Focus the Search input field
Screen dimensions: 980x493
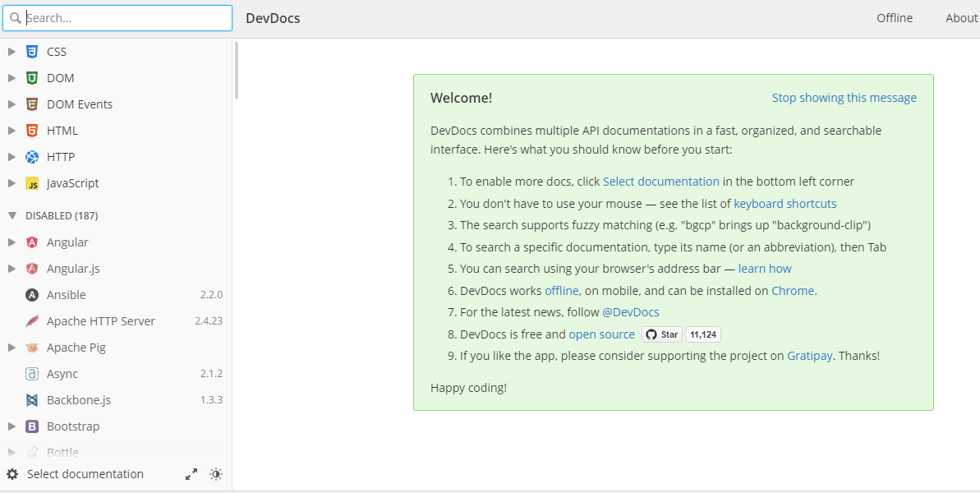click(117, 18)
